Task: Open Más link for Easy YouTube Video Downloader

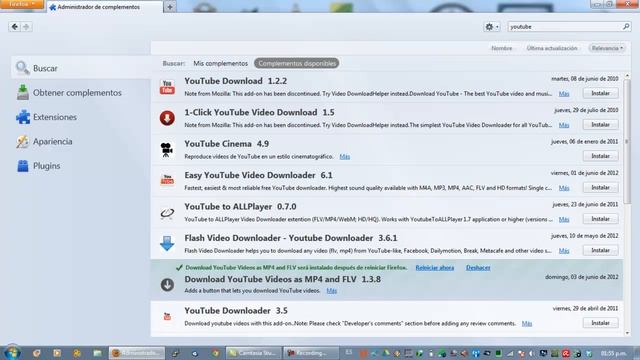Action: (x=564, y=188)
